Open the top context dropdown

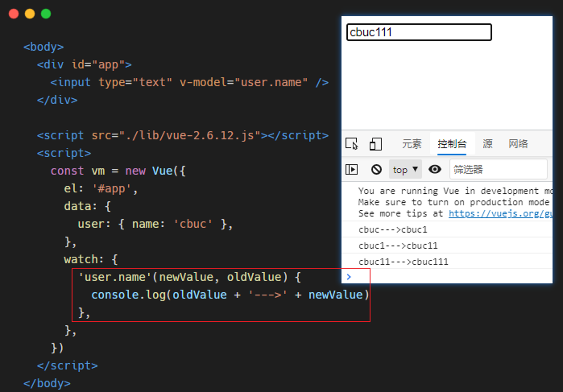coord(405,169)
